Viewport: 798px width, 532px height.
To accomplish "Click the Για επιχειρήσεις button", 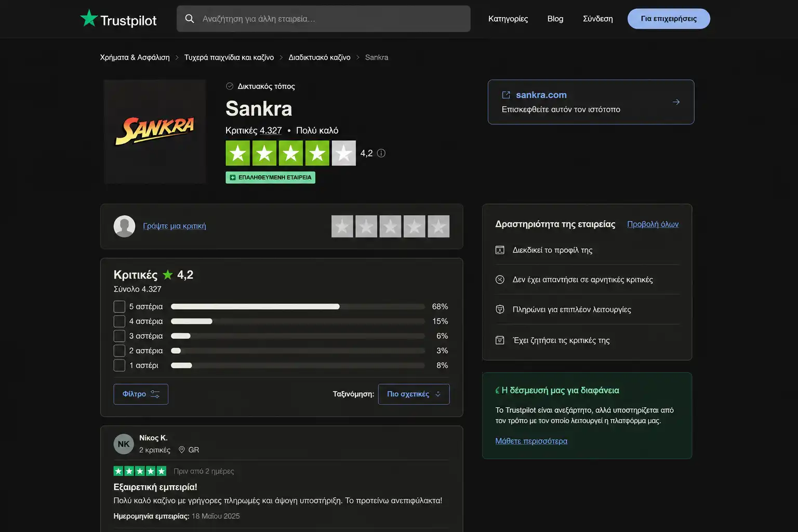I will 669,19.
